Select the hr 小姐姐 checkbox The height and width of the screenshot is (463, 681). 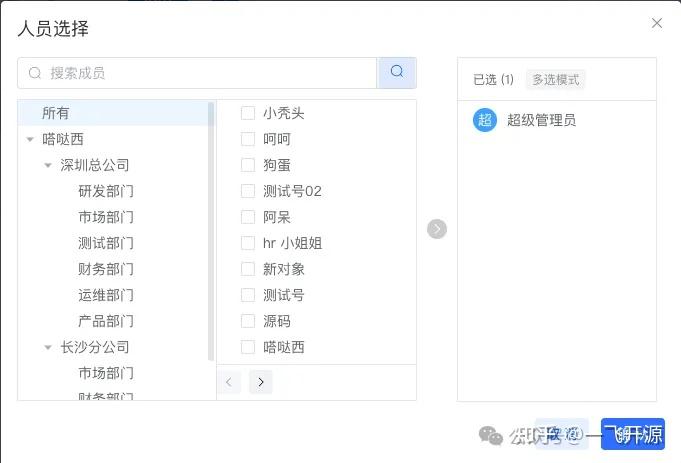coord(248,243)
